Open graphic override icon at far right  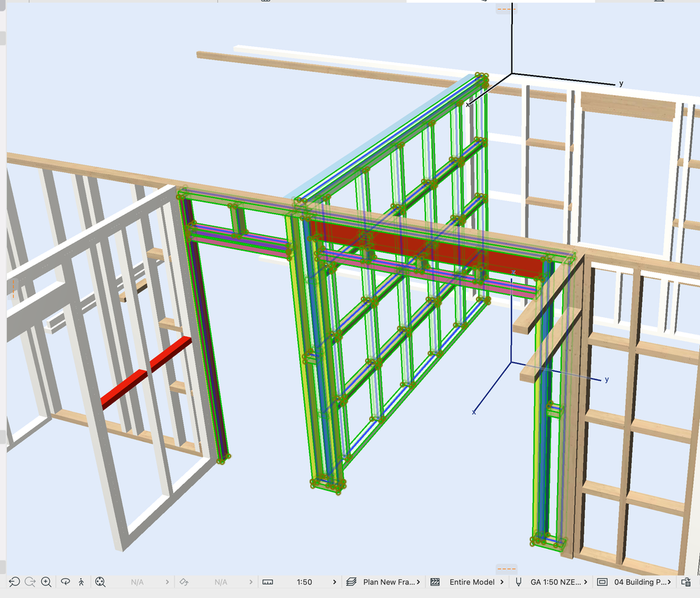pyautogui.click(x=686, y=582)
